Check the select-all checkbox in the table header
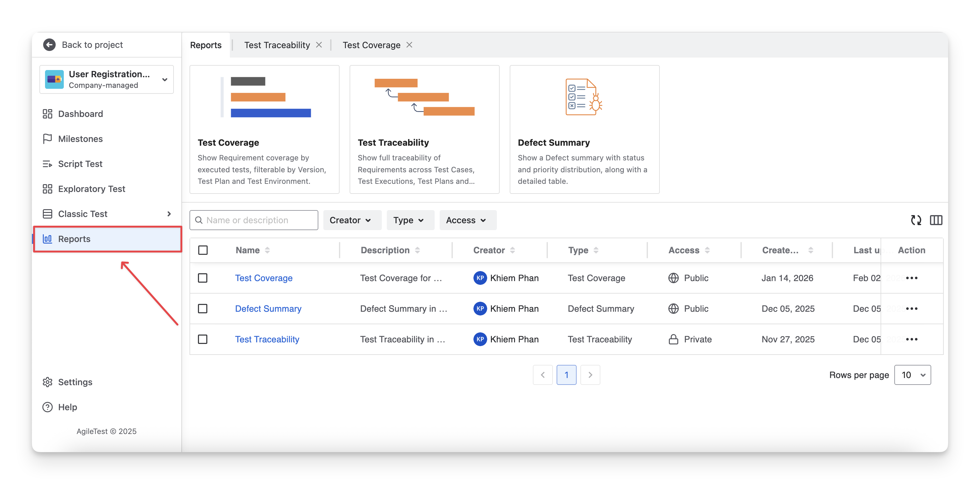 pos(203,250)
